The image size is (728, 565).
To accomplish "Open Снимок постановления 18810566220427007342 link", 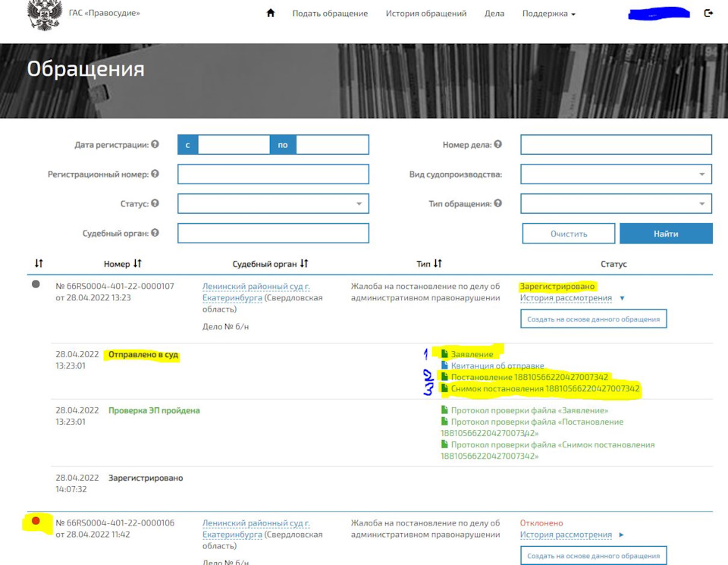I will [545, 388].
